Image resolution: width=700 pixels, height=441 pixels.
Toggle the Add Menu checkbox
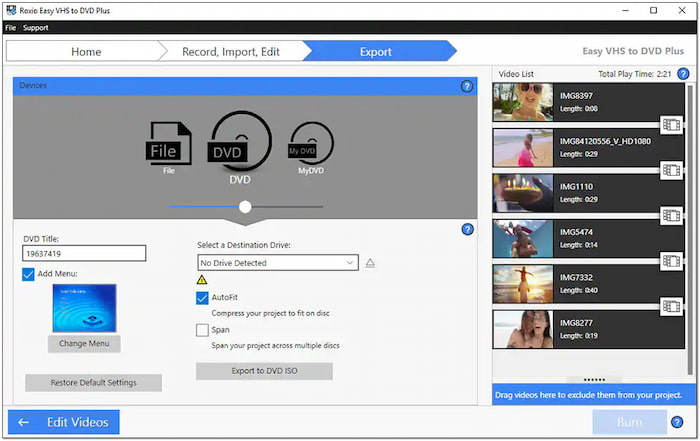(29, 274)
